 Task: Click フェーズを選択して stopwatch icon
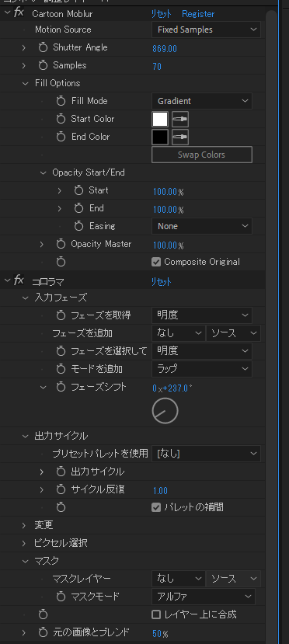[x=61, y=351]
